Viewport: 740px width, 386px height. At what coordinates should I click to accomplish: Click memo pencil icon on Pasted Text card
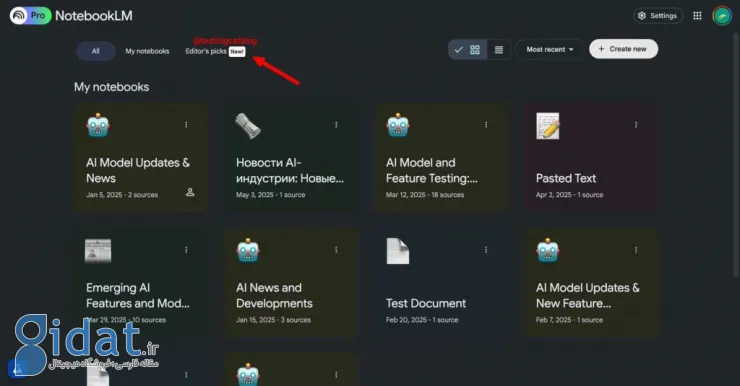(x=548, y=126)
